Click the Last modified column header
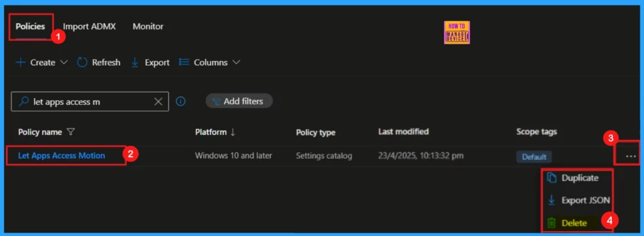The height and width of the screenshot is (236, 644). pos(403,132)
